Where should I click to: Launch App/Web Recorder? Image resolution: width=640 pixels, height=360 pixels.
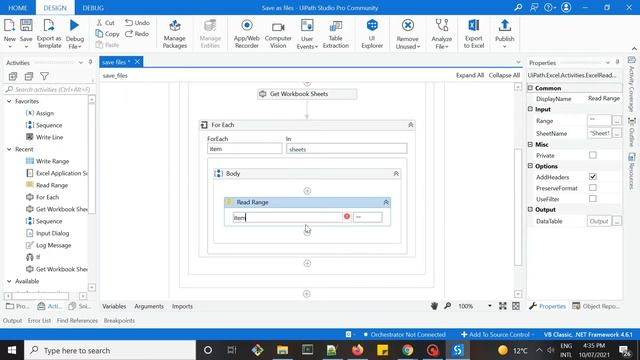point(247,33)
